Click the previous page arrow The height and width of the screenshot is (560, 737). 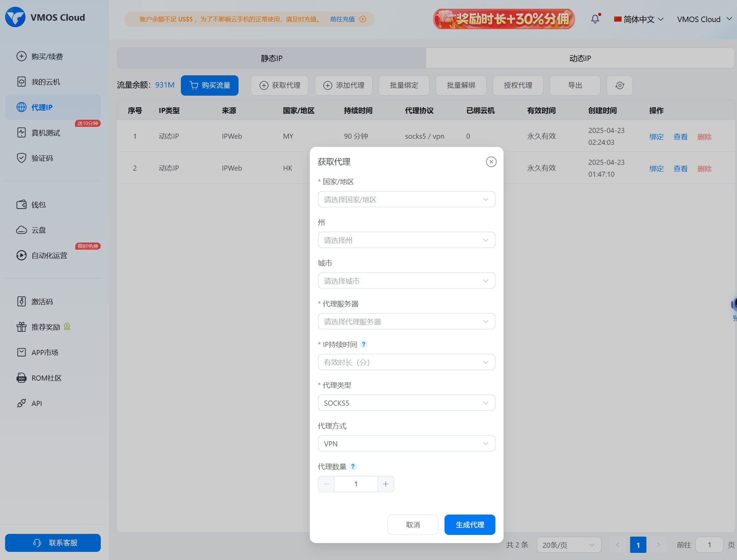pyautogui.click(x=618, y=545)
